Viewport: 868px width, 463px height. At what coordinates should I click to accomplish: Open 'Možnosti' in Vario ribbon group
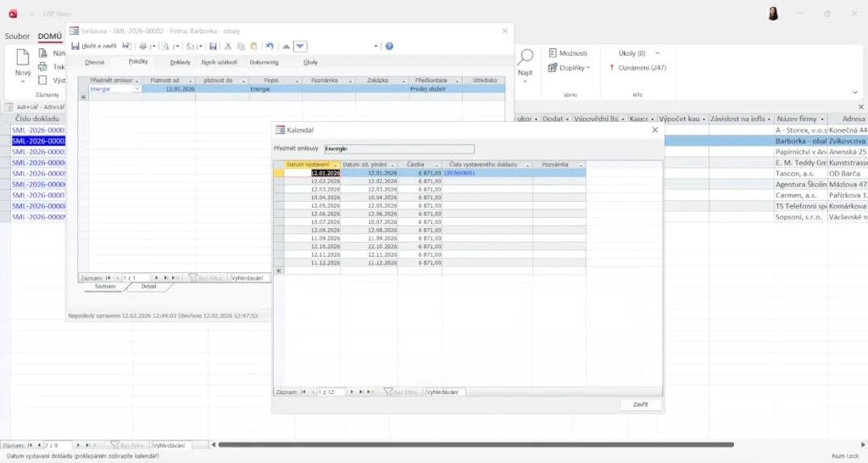[x=567, y=53]
